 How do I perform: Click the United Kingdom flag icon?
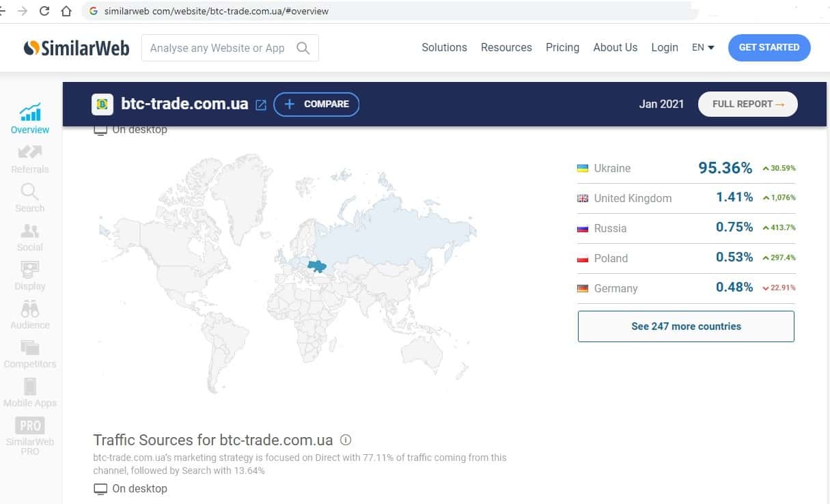583,198
